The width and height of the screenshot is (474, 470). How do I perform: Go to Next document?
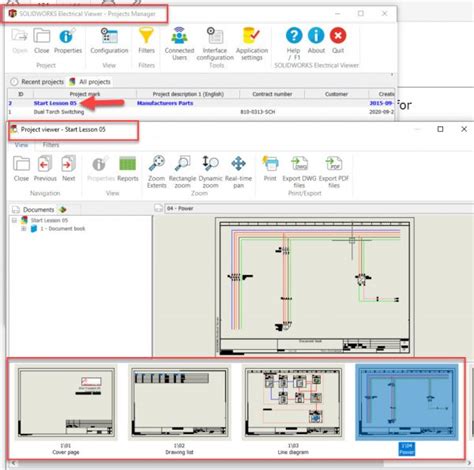click(68, 169)
